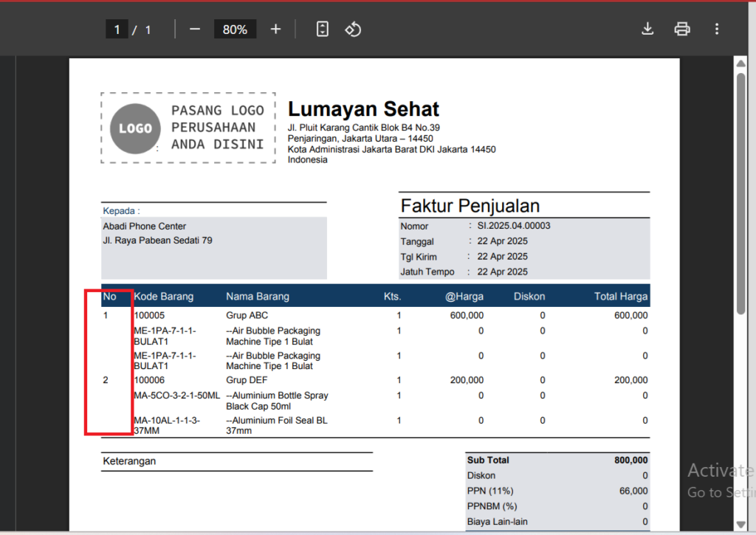Click item code MA-10AL-1-1-3-37MM
The image size is (756, 535).
[167, 425]
